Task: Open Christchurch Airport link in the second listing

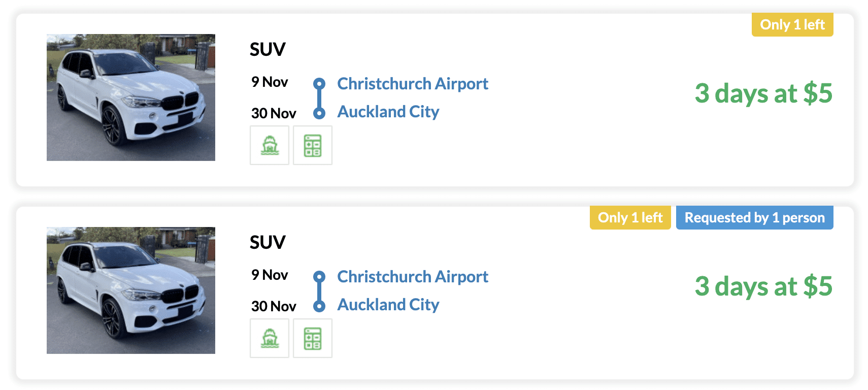Action: [x=413, y=276]
